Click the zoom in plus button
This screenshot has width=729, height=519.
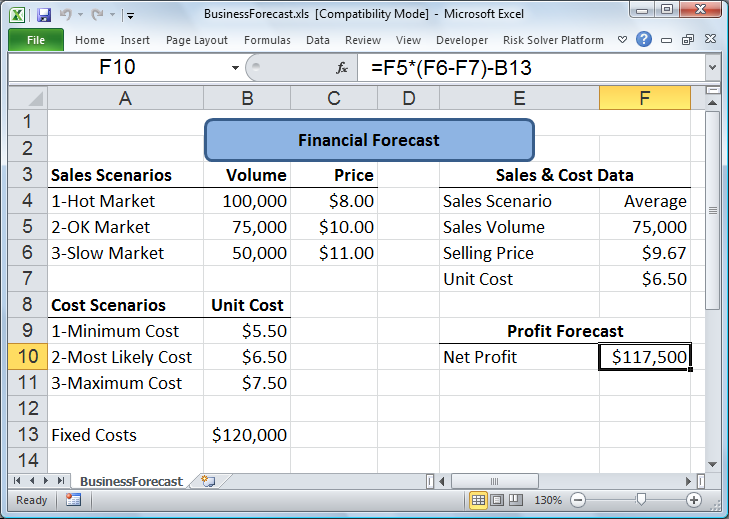[x=694, y=499]
